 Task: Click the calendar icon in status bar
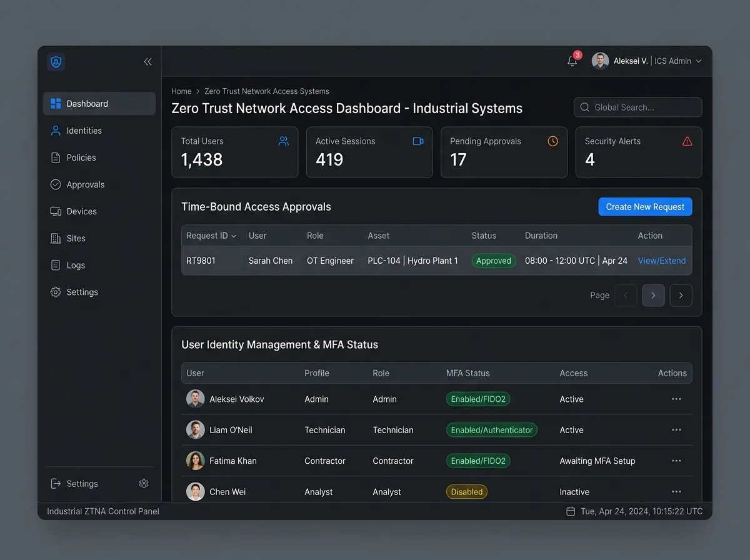click(x=571, y=511)
